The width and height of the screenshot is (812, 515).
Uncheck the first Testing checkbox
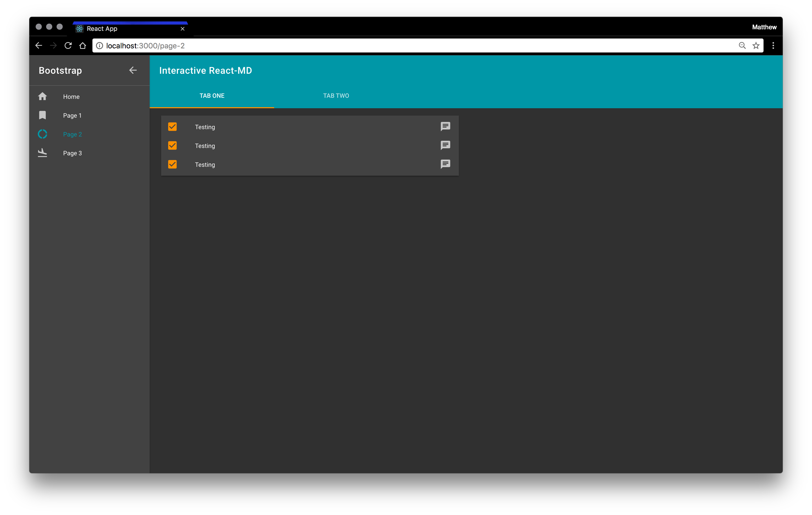click(172, 127)
